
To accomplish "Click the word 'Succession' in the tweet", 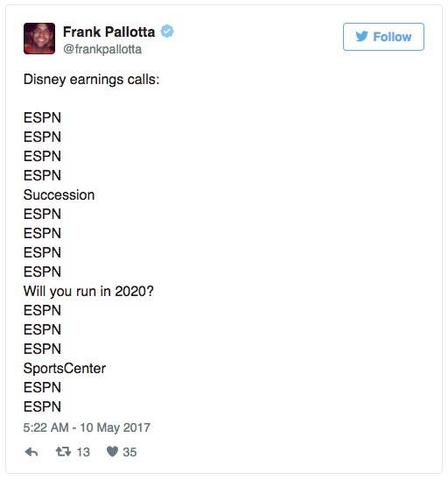I will point(59,195).
